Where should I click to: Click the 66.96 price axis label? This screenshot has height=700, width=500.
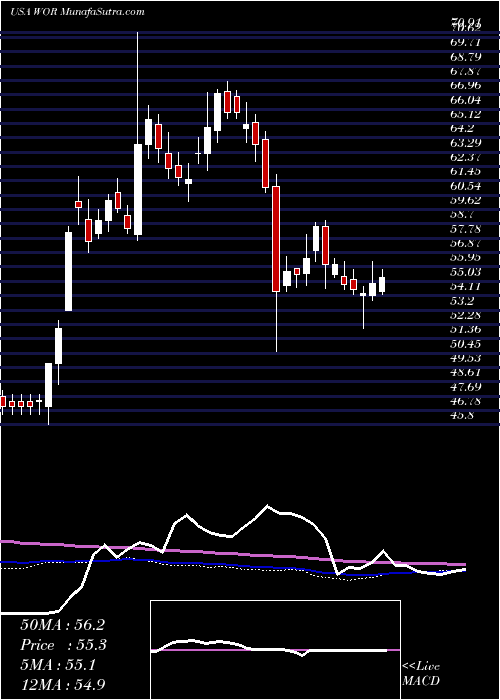tap(465, 86)
